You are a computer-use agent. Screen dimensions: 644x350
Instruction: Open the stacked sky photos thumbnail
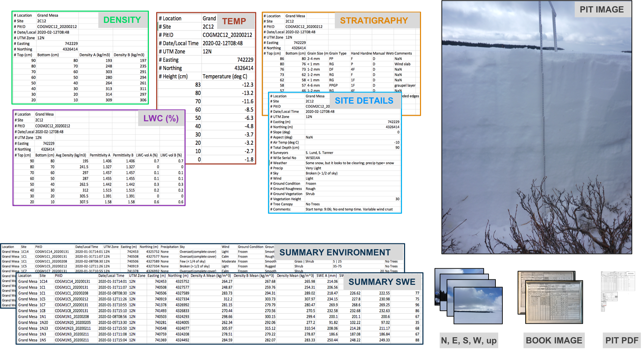click(x=468, y=296)
